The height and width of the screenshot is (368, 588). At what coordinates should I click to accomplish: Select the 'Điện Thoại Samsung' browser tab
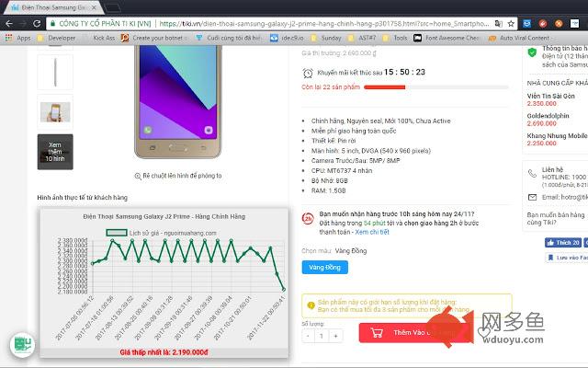pyautogui.click(x=46, y=7)
